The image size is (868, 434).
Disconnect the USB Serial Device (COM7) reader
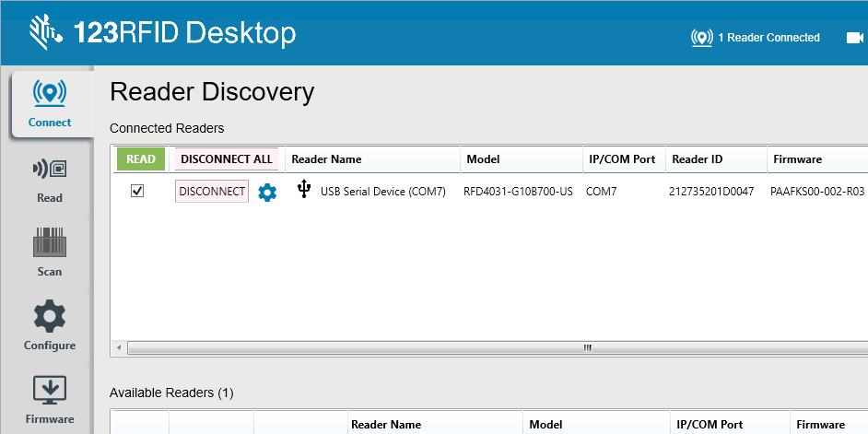(212, 192)
